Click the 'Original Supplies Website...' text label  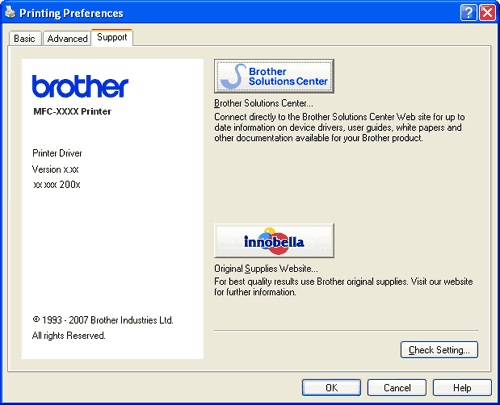266,269
